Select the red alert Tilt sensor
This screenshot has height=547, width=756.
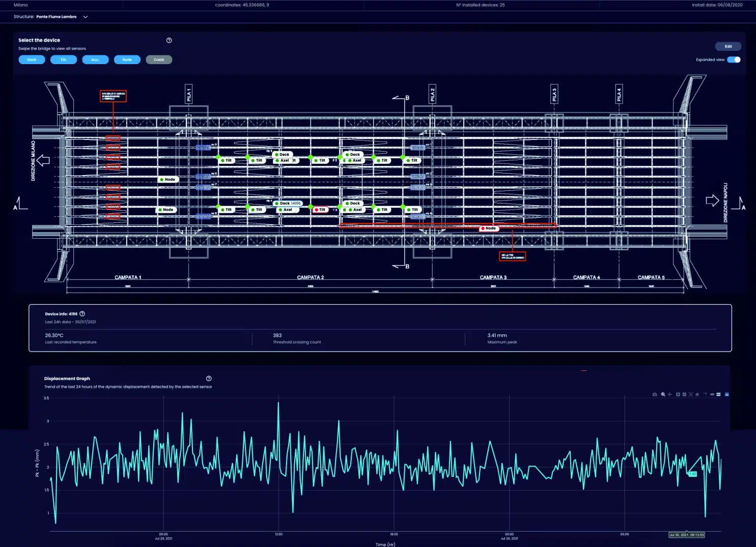point(320,210)
